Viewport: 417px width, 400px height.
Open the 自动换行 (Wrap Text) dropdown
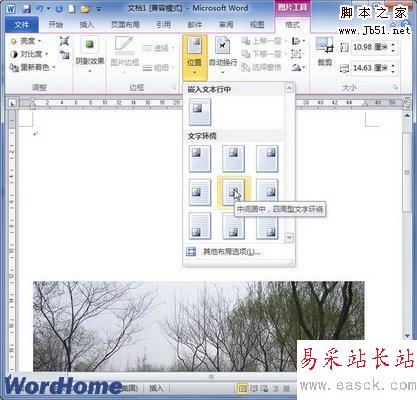(223, 56)
